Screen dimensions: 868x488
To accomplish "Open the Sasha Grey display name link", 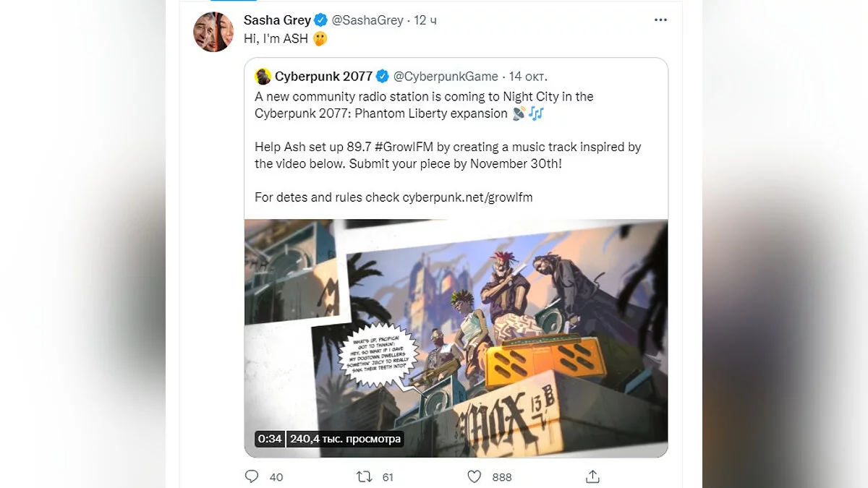I will pyautogui.click(x=277, y=20).
